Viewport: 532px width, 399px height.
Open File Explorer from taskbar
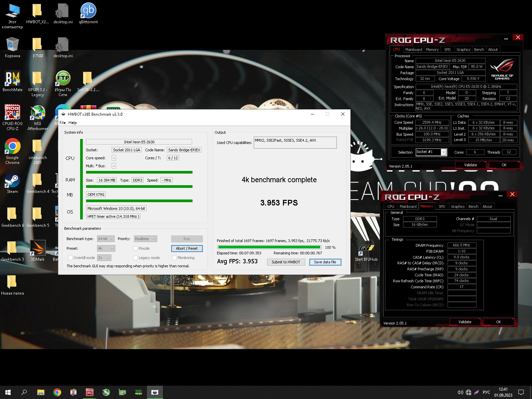pyautogui.click(x=41, y=392)
